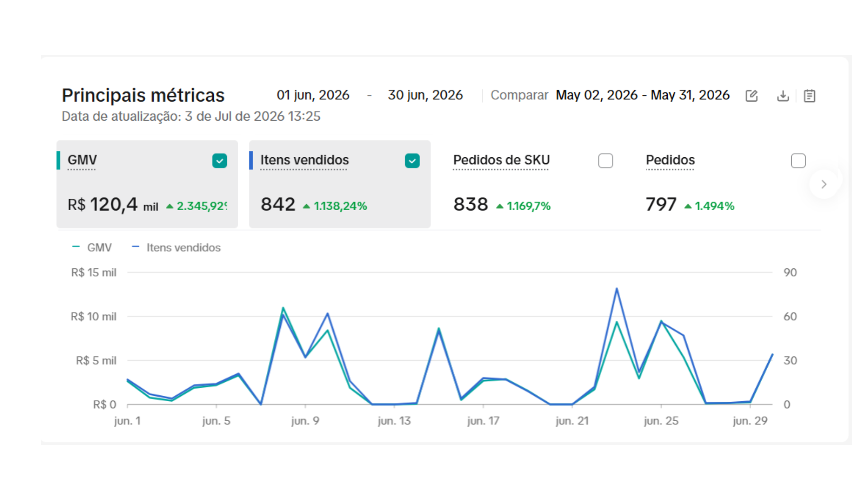Open the clipboard report icon
This screenshot has width=868, height=488.
(809, 96)
